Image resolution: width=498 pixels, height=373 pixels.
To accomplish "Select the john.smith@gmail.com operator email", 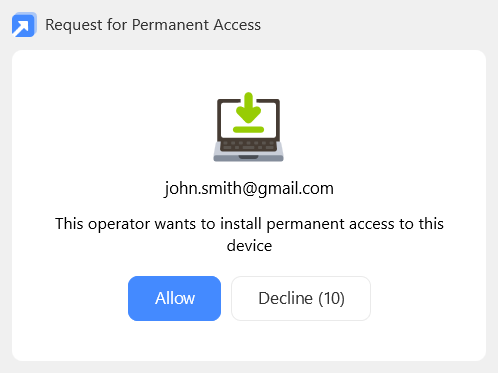I will click(249, 188).
